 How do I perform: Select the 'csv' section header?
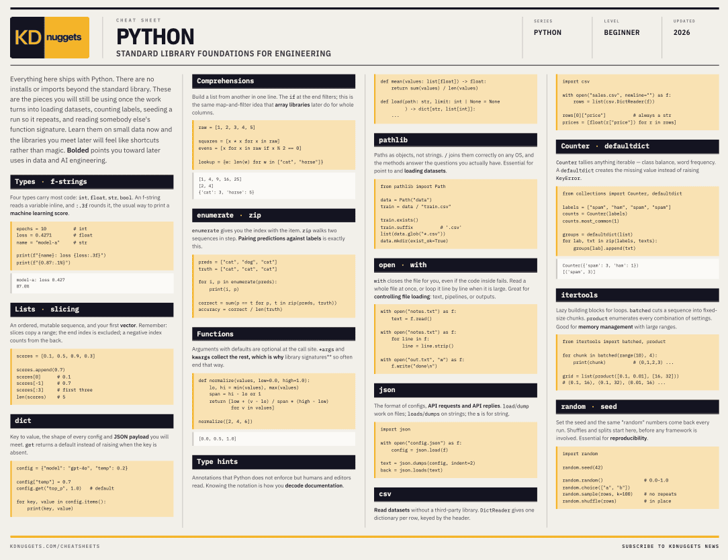point(455,494)
